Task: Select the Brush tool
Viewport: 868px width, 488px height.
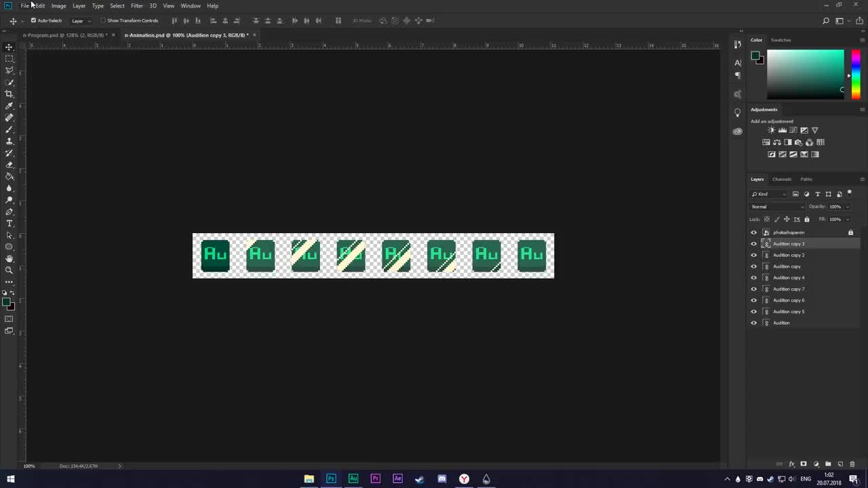Action: coord(9,129)
